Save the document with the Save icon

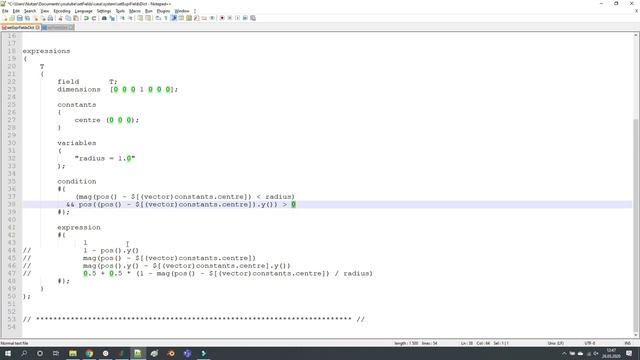20,18
